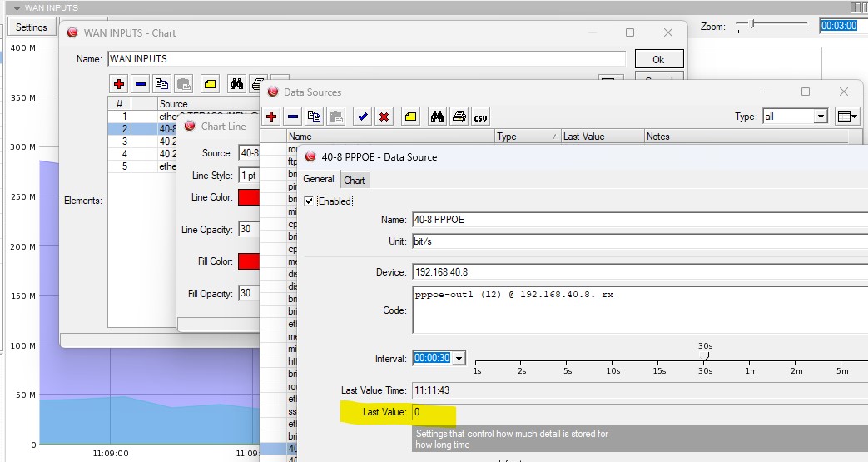Add a new data source in Data Sources
Image resolution: width=868 pixels, height=462 pixels.
[x=271, y=117]
